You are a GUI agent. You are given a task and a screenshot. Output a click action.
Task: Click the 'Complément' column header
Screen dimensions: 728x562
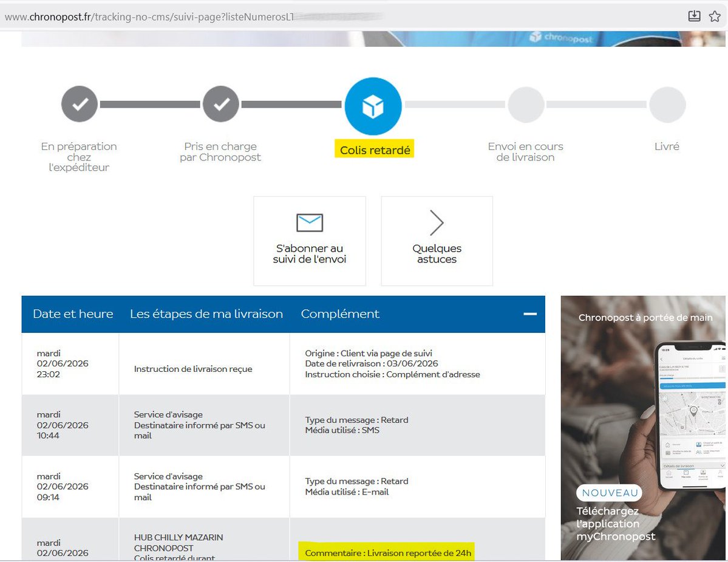coord(341,314)
